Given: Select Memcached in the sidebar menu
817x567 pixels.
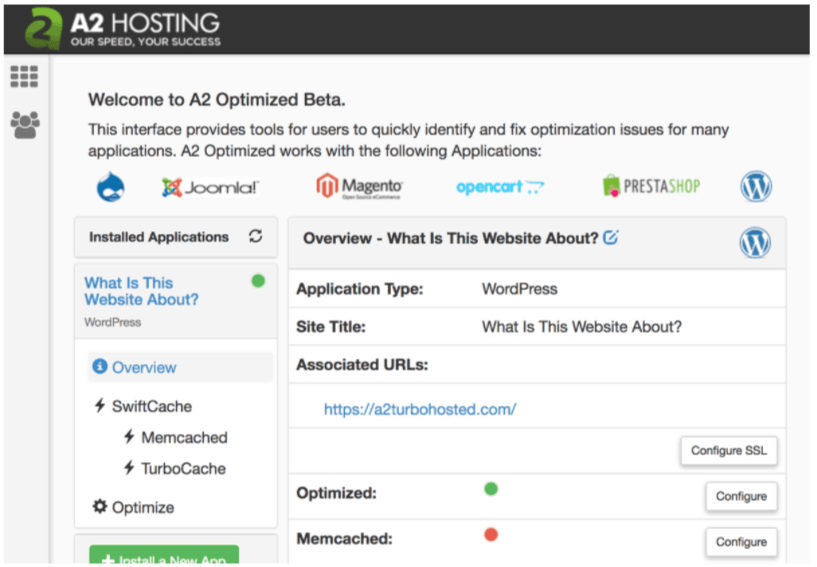Looking at the screenshot, I should tap(184, 437).
